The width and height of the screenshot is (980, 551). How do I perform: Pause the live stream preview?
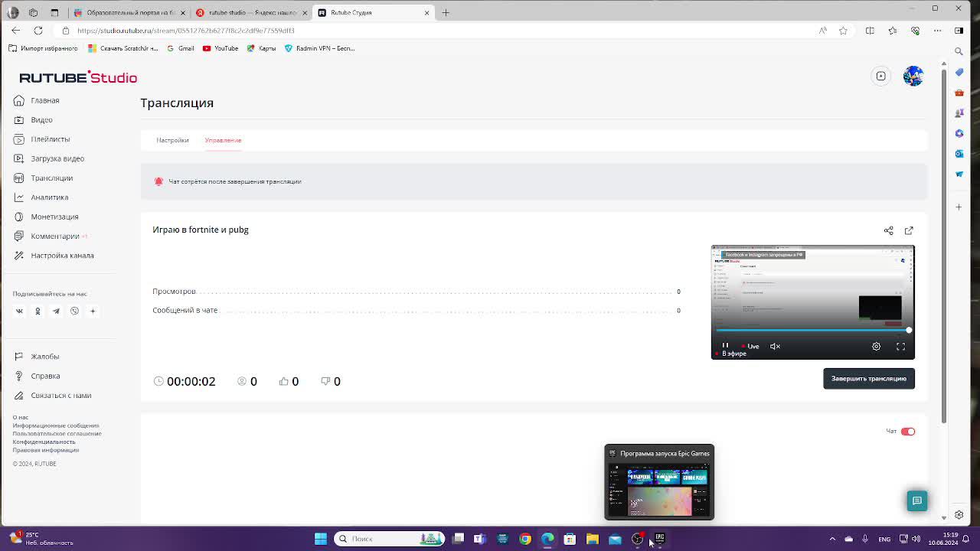click(x=725, y=346)
